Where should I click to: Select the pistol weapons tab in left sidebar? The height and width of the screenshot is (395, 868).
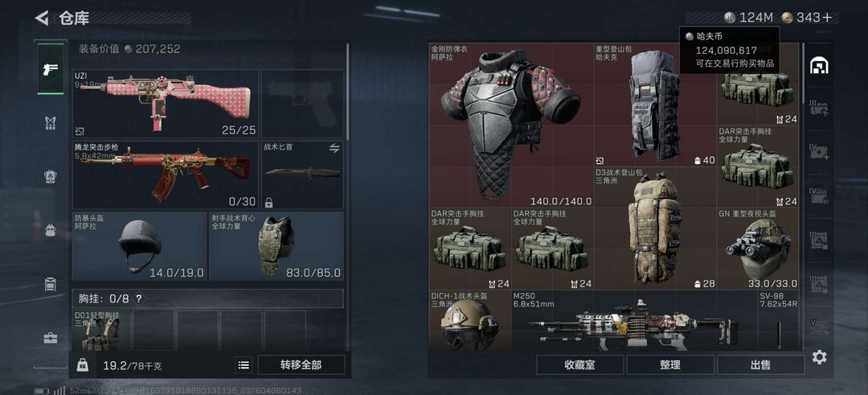51,68
